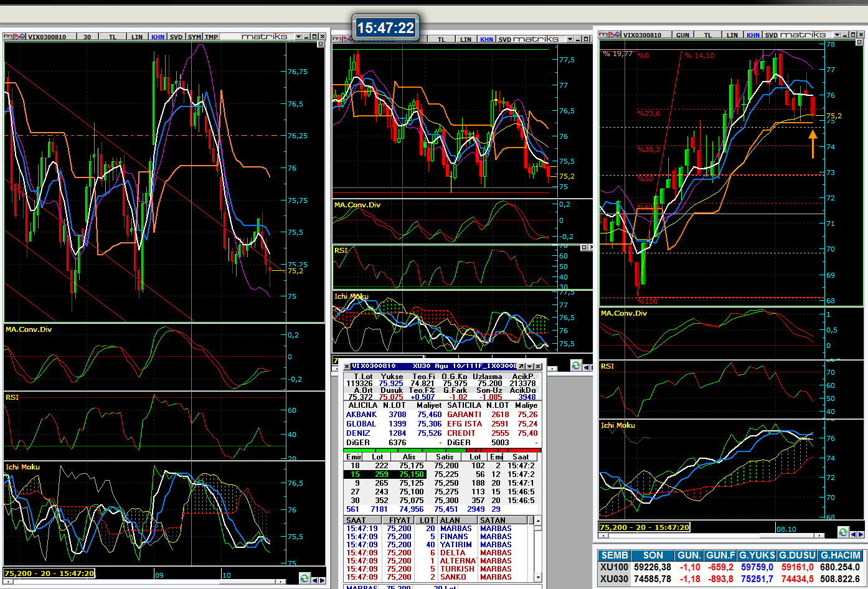The width and height of the screenshot is (868, 589).
Task: Click the refresh icon at bottom of right chart
Action: (843, 532)
